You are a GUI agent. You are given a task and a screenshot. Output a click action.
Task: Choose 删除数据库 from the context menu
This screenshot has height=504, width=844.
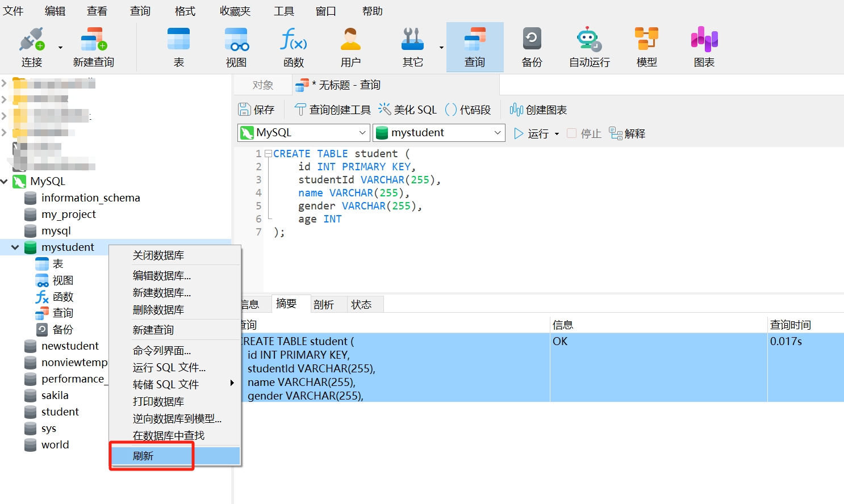pyautogui.click(x=158, y=310)
